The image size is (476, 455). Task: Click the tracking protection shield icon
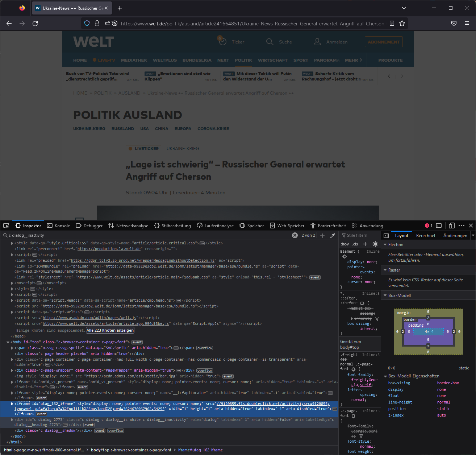[x=87, y=23]
